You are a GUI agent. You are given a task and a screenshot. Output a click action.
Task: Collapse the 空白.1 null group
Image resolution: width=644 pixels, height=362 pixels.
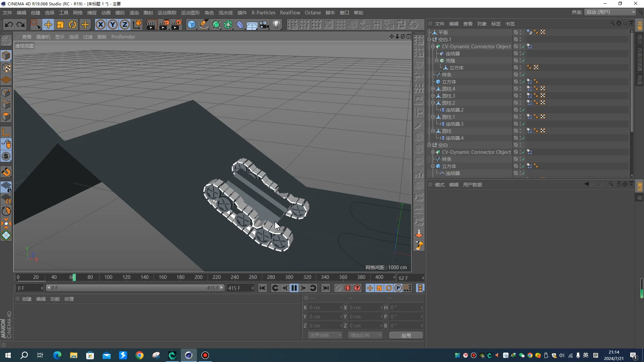click(429, 40)
